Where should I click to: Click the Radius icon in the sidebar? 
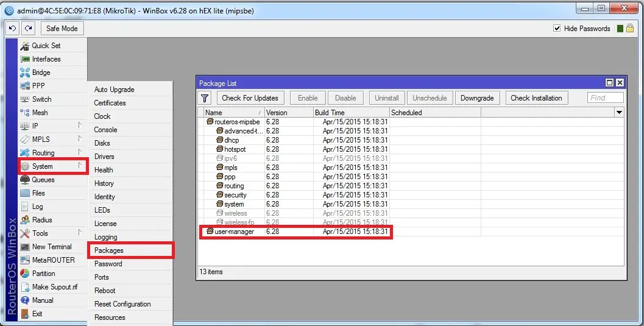25,219
